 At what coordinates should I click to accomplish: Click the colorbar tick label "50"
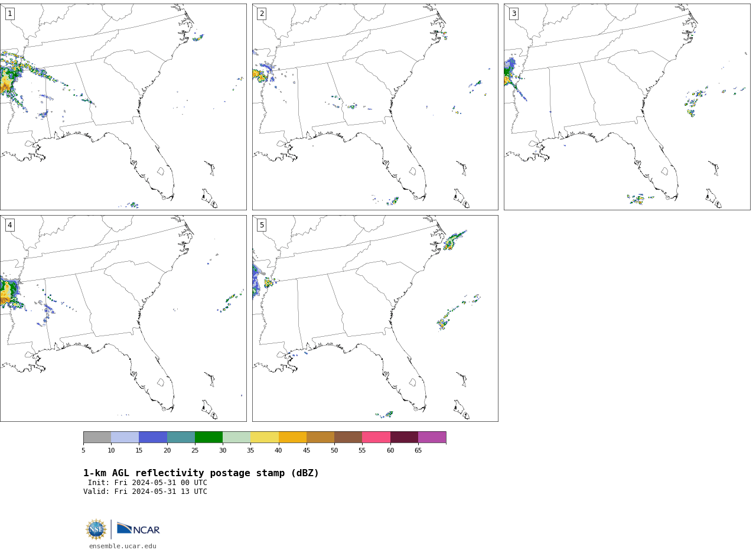tap(334, 451)
